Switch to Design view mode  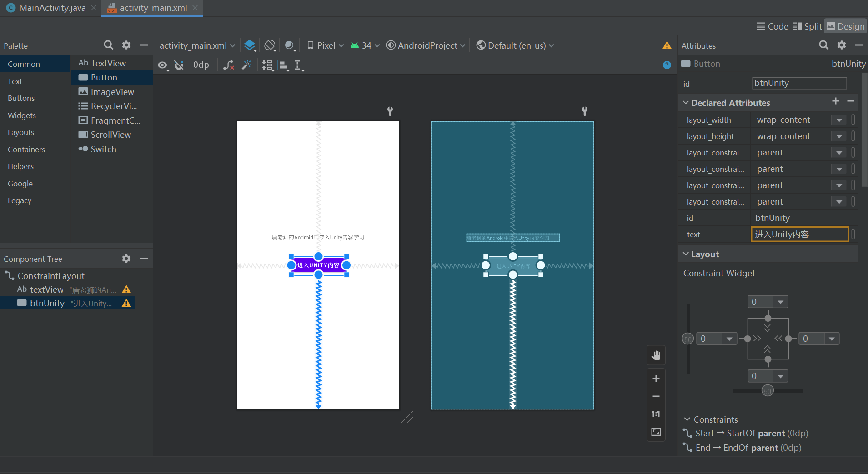click(845, 26)
